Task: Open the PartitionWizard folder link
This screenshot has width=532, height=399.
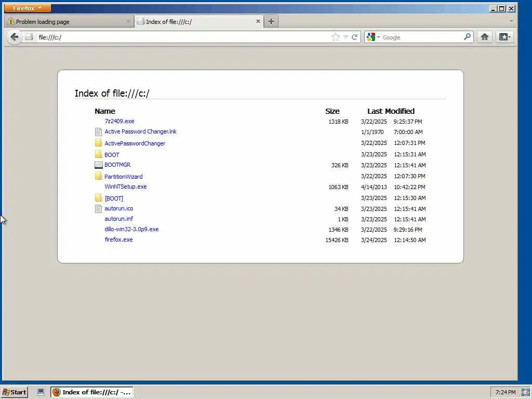Action: (x=124, y=177)
